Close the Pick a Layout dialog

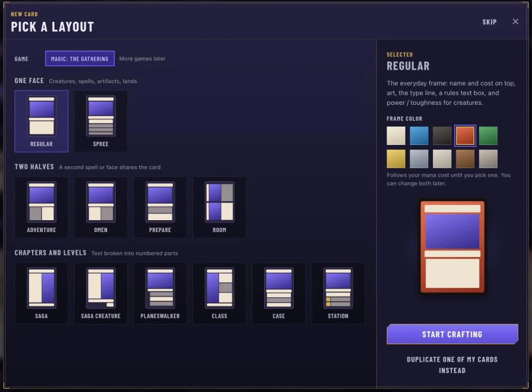pyautogui.click(x=515, y=22)
